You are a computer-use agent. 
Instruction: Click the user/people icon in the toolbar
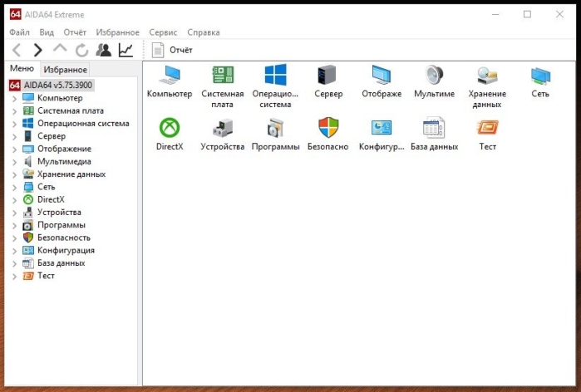(x=103, y=50)
